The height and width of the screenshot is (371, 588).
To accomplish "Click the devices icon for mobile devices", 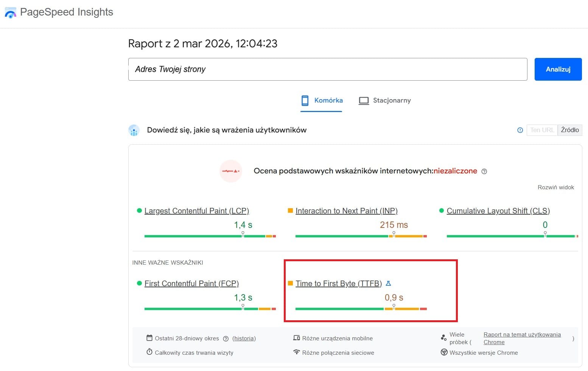I will (297, 338).
